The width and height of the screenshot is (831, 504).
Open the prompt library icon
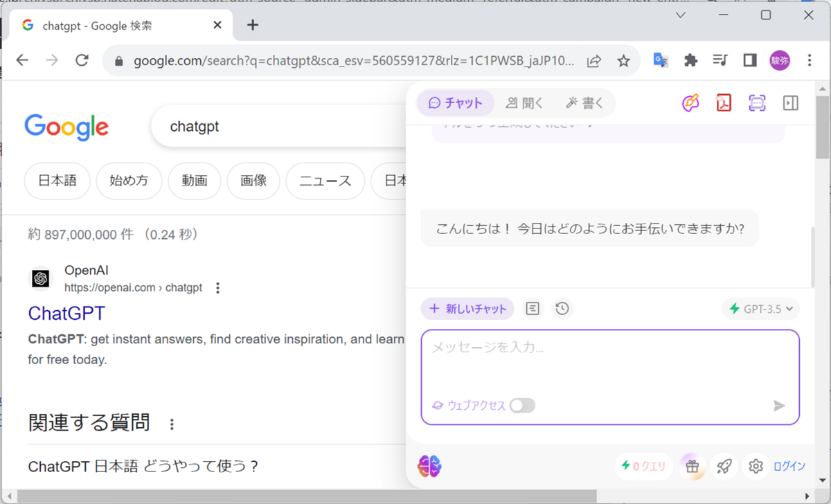[x=532, y=309]
